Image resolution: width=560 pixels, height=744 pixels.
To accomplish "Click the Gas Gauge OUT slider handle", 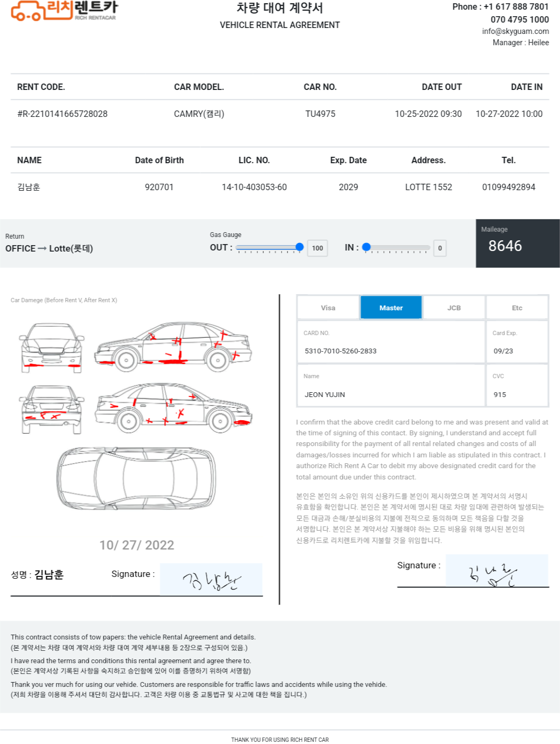I will [299, 247].
